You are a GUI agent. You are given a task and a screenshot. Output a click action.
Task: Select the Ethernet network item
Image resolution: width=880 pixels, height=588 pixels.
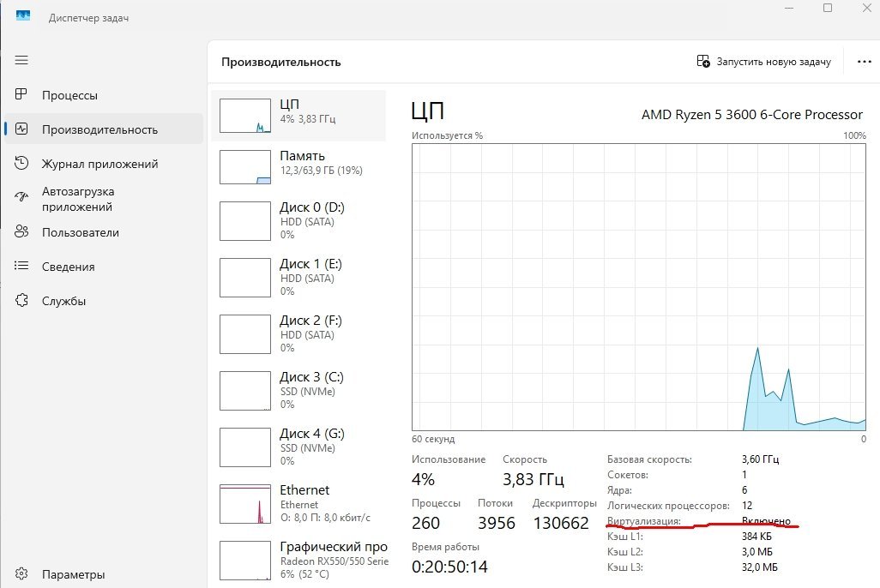pos(298,504)
